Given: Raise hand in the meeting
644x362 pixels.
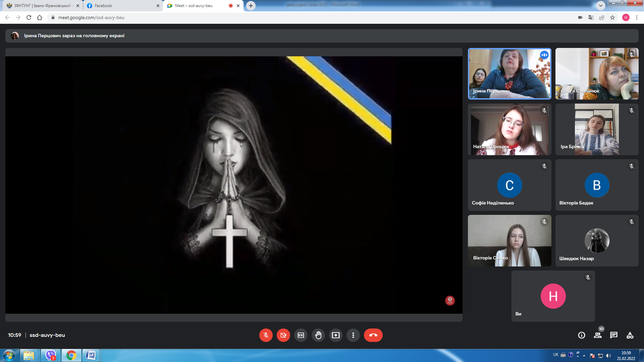Looking at the screenshot, I should 318,335.
